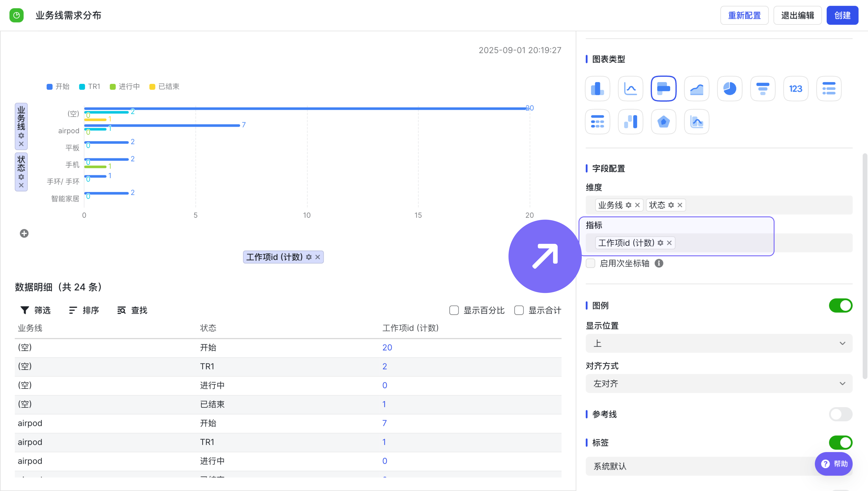Open the 帮助 help button
This screenshot has width=868, height=491.
tap(833, 464)
